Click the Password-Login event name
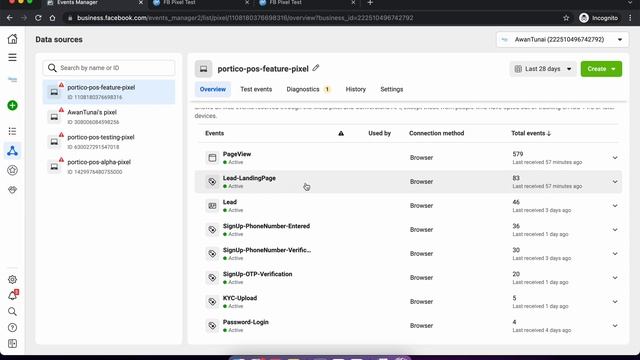The height and width of the screenshot is (360, 640). click(x=245, y=322)
